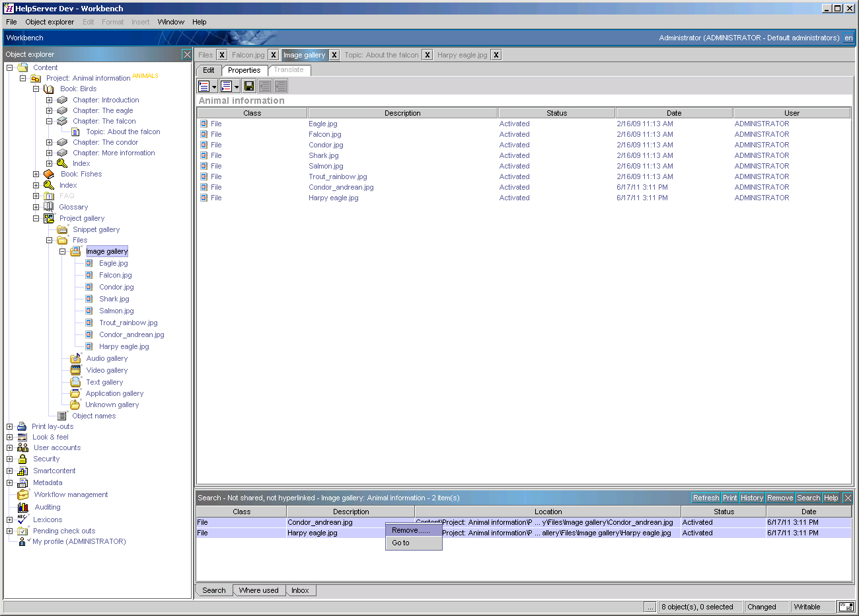The height and width of the screenshot is (616, 859).
Task: Select the Eagle.jpg file icon
Action: (x=88, y=262)
